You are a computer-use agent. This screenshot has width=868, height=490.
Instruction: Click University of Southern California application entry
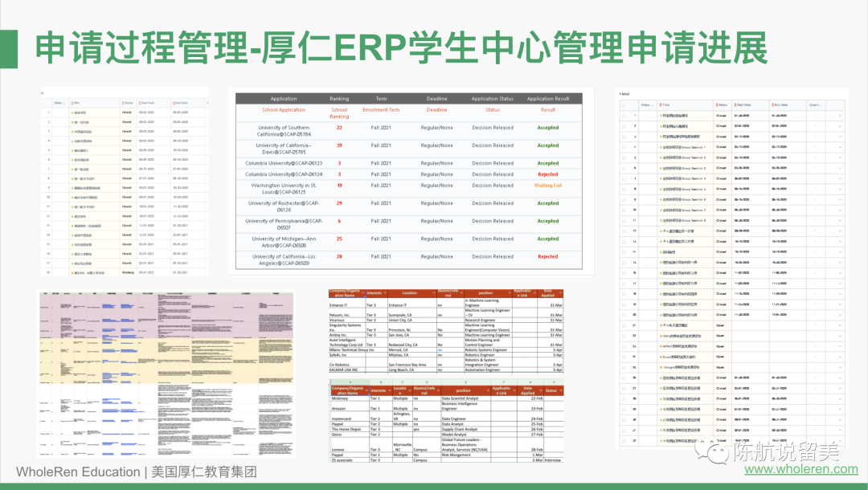pyautogui.click(x=281, y=131)
